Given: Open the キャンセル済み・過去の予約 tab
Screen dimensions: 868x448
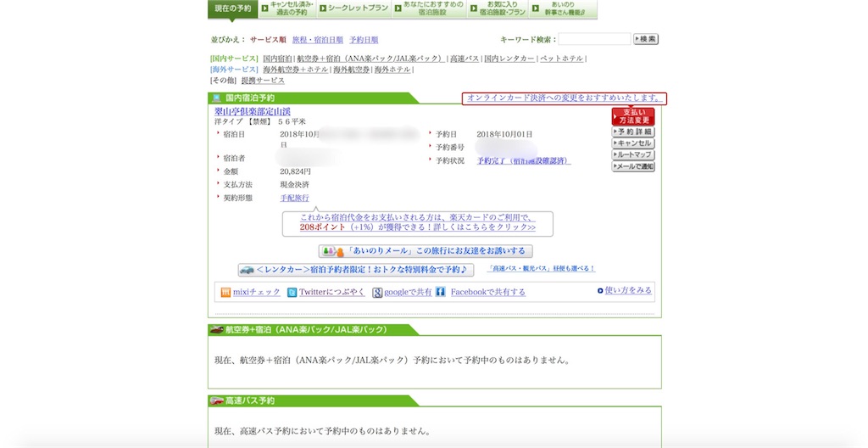Looking at the screenshot, I should point(287,8).
